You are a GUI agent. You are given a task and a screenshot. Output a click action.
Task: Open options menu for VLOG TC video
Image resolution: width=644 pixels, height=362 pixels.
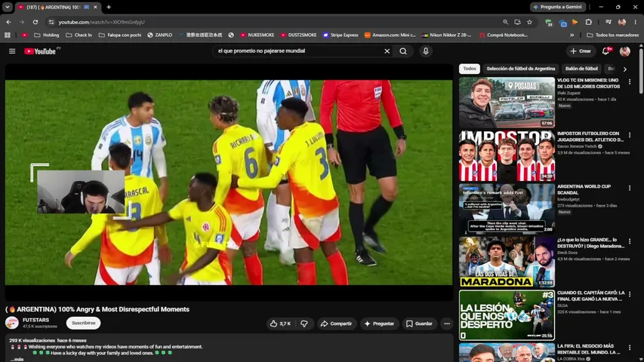click(x=630, y=82)
